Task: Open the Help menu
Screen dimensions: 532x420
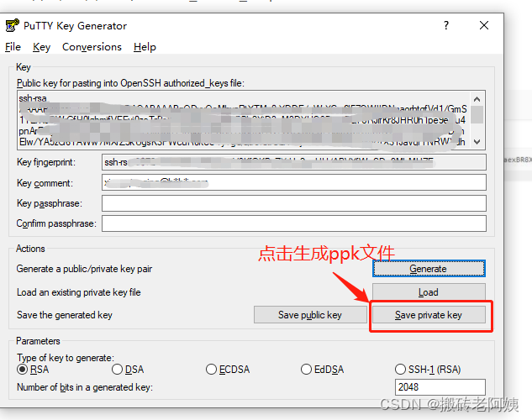Action: coord(145,47)
